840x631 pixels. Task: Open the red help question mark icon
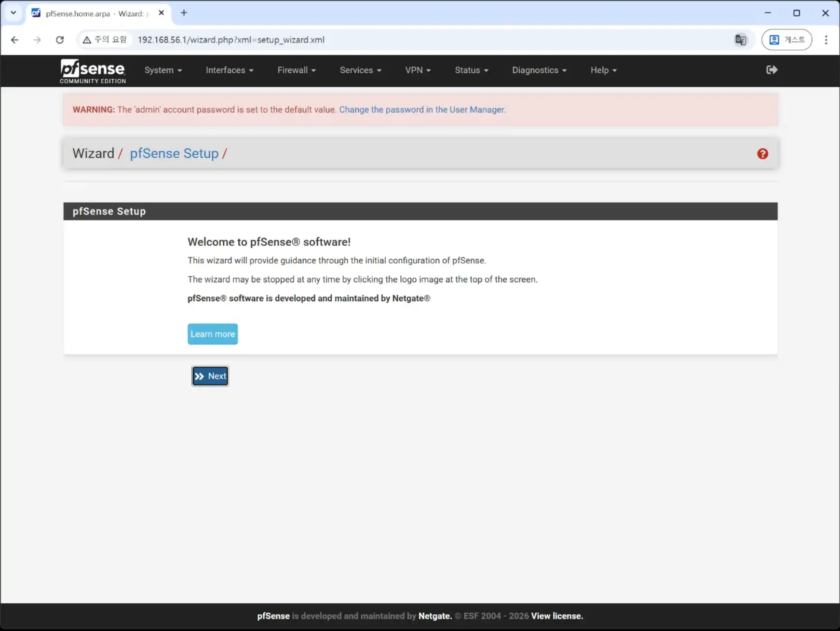(762, 154)
